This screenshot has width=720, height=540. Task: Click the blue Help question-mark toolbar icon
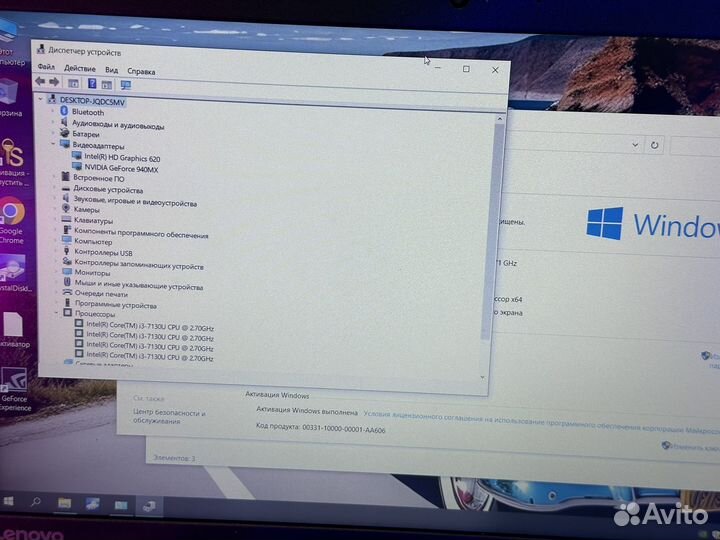pos(92,84)
